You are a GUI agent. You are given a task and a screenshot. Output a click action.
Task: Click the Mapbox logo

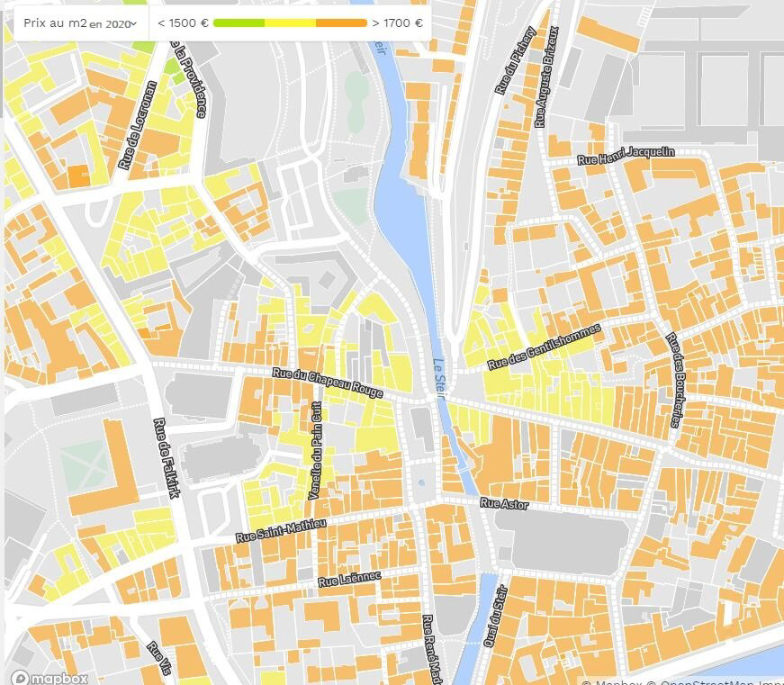click(50, 678)
